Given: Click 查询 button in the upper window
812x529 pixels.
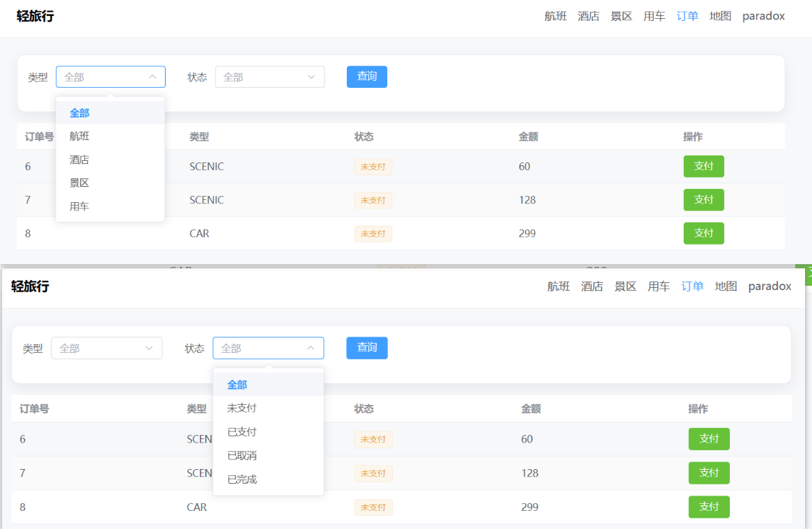Looking at the screenshot, I should (x=367, y=77).
